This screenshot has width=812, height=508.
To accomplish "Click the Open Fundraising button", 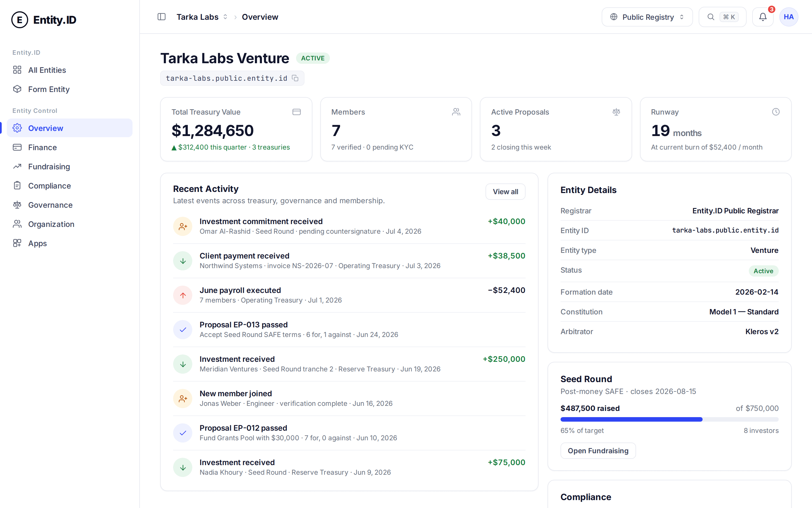I will (x=598, y=450).
